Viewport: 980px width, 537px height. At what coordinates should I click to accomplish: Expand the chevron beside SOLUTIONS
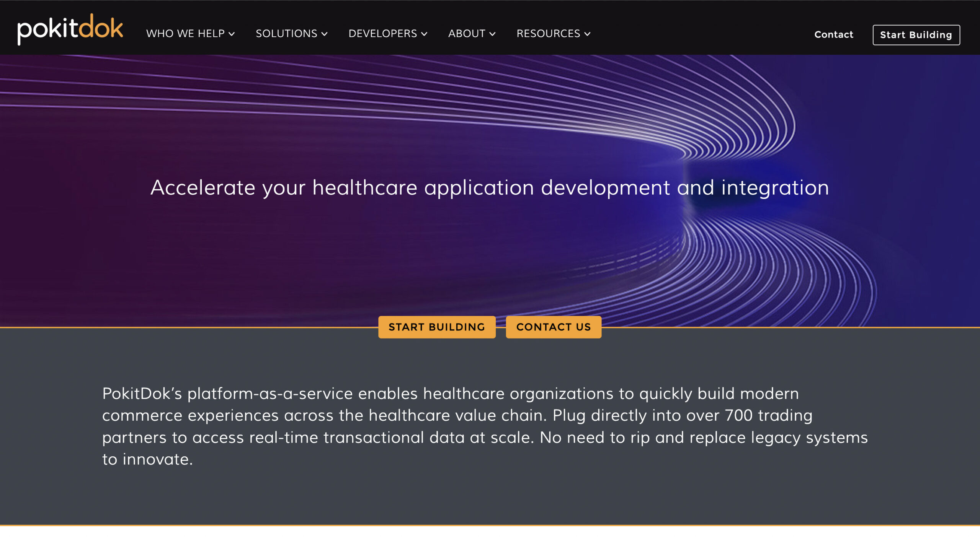click(324, 34)
